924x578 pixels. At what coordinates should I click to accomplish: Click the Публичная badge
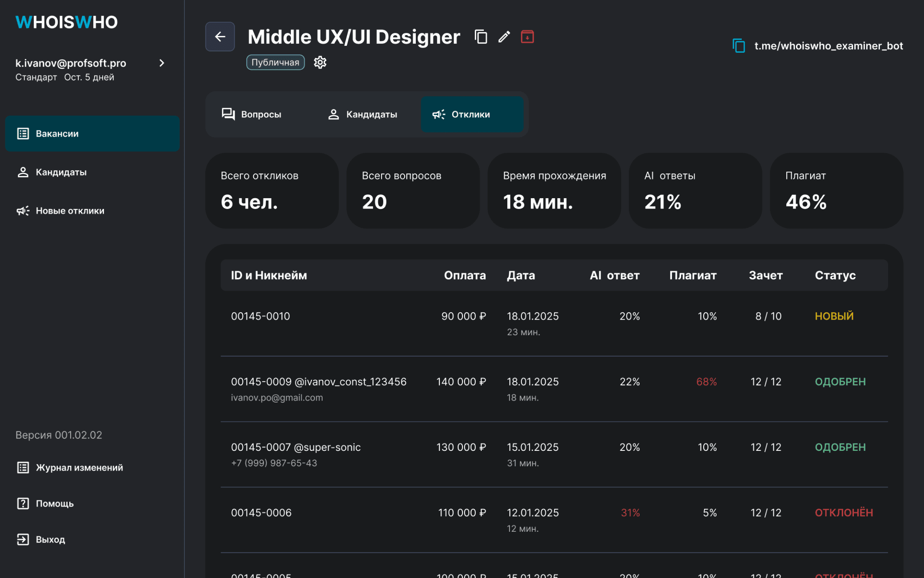pyautogui.click(x=276, y=62)
